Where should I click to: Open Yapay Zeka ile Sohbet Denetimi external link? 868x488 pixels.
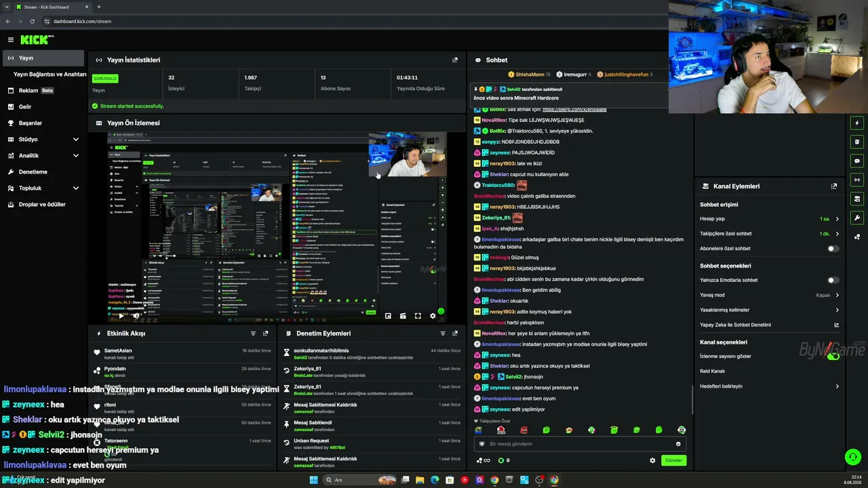(x=837, y=325)
